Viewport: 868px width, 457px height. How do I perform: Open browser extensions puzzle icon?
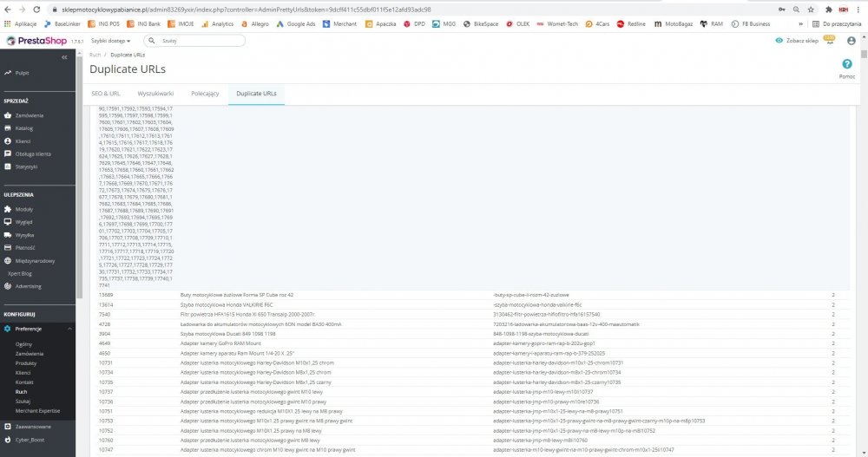[829, 10]
